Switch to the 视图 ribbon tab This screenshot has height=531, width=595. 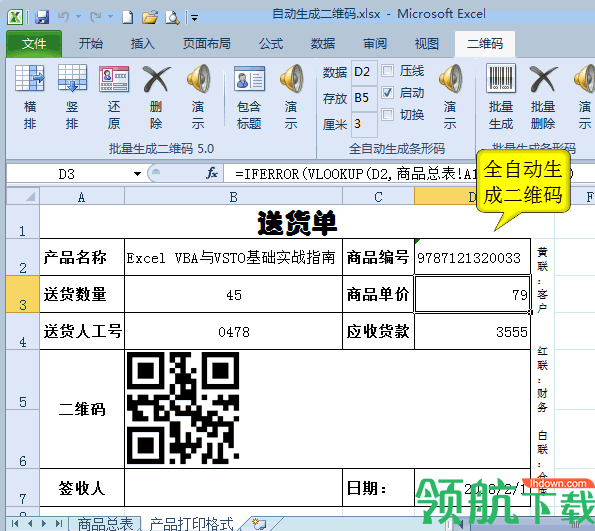[x=427, y=44]
